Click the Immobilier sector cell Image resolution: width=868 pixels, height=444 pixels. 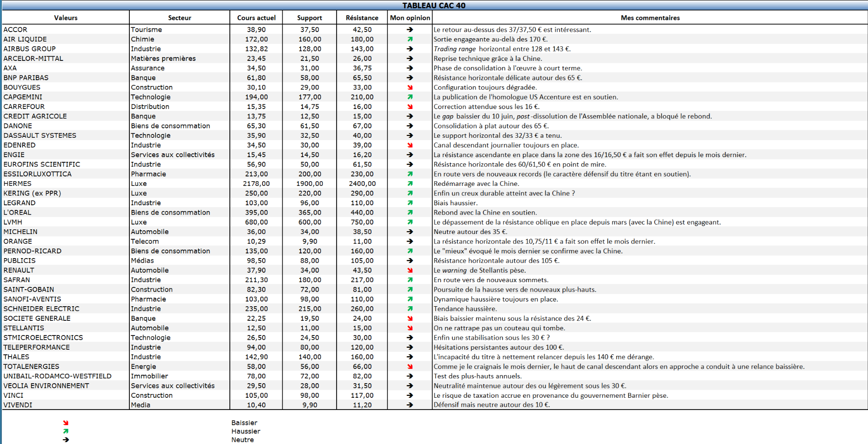(x=179, y=376)
